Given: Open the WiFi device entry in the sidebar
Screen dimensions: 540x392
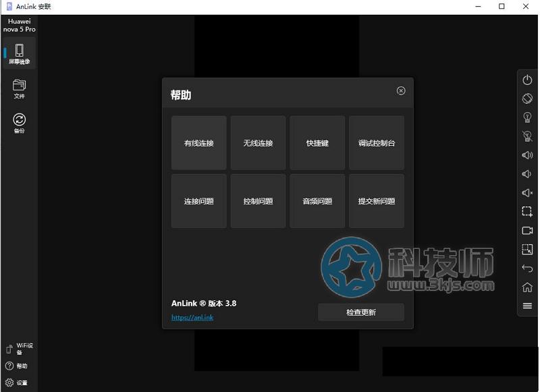Looking at the screenshot, I should point(20,349).
